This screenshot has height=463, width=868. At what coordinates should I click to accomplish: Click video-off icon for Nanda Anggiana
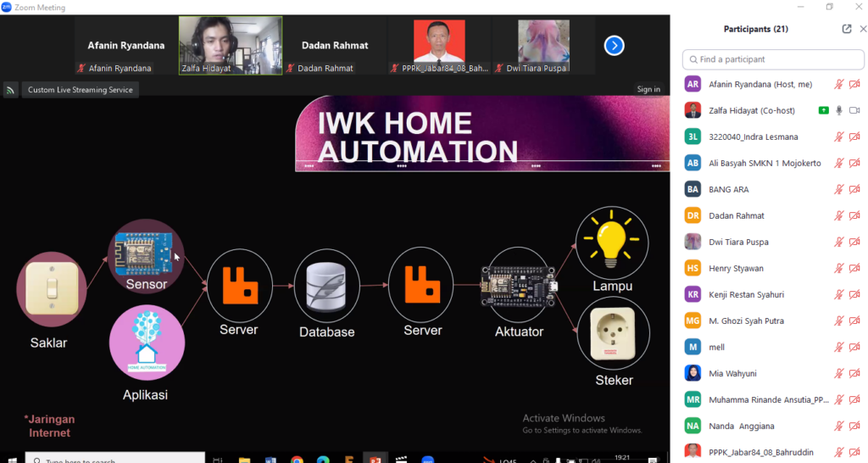tap(854, 426)
